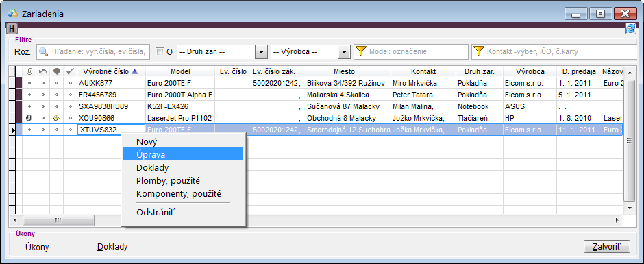The height and width of the screenshot is (264, 644).
Task: Click the checkmark column header icon
Action: click(71, 71)
